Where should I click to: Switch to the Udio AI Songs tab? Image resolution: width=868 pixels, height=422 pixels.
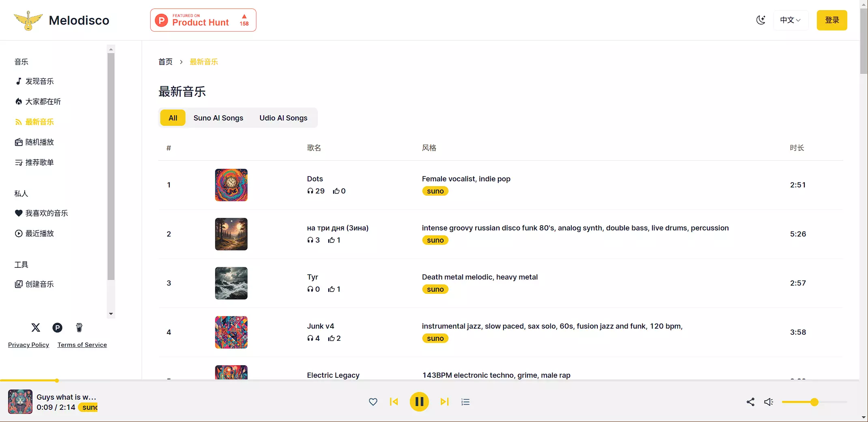click(283, 118)
